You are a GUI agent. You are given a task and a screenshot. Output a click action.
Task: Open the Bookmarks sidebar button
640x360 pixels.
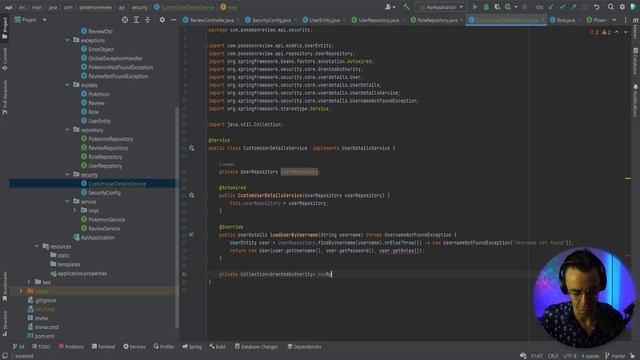5,286
